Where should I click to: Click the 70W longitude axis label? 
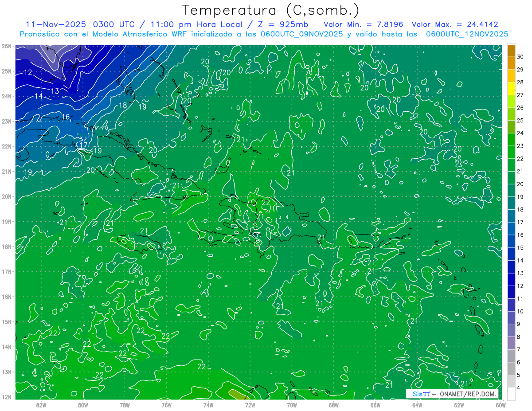click(292, 405)
